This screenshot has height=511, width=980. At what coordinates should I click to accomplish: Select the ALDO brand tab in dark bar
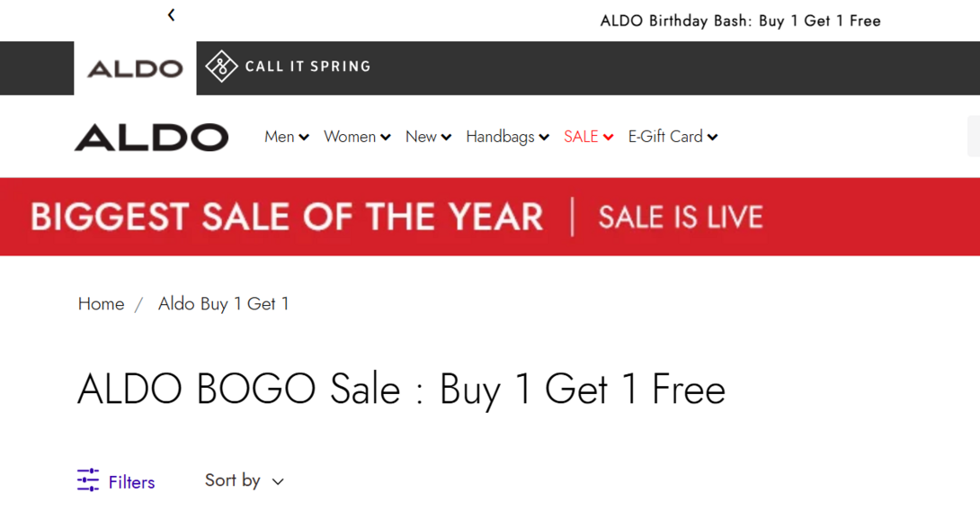click(x=135, y=68)
